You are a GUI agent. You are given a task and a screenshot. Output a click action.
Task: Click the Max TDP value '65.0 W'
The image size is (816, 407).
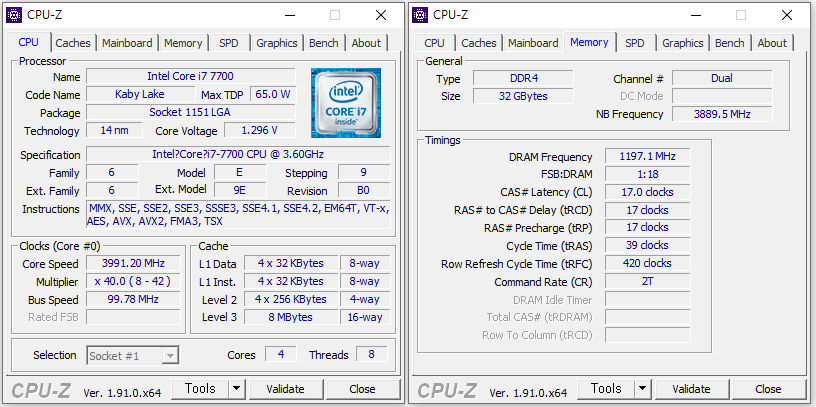click(273, 94)
